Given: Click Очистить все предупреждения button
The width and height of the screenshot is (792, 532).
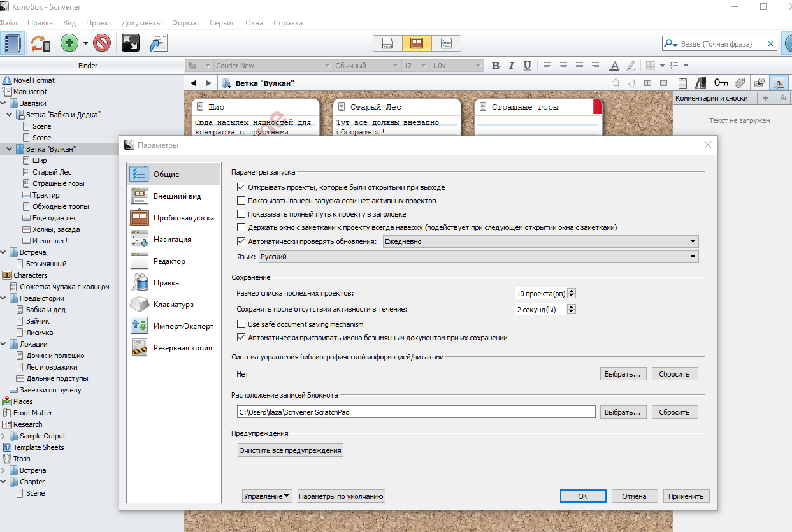Looking at the screenshot, I should [290, 450].
